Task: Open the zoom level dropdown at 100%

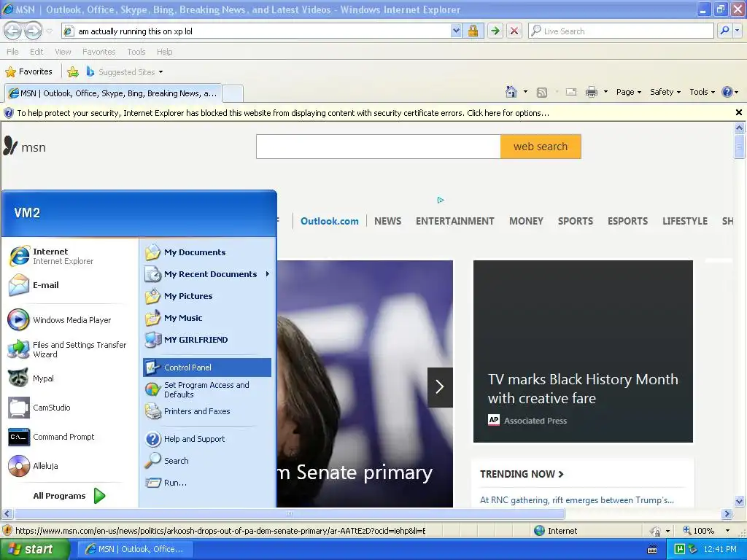Action: (x=727, y=531)
